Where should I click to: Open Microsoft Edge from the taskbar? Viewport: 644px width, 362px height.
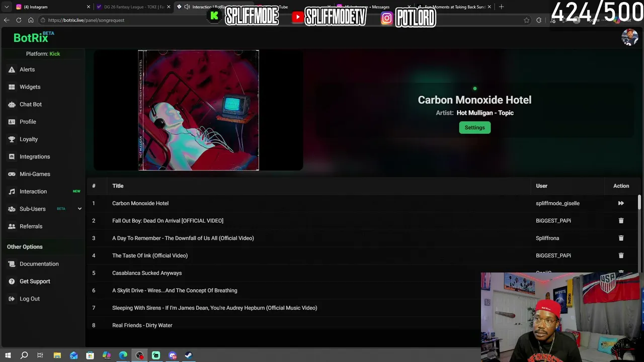coord(123,355)
